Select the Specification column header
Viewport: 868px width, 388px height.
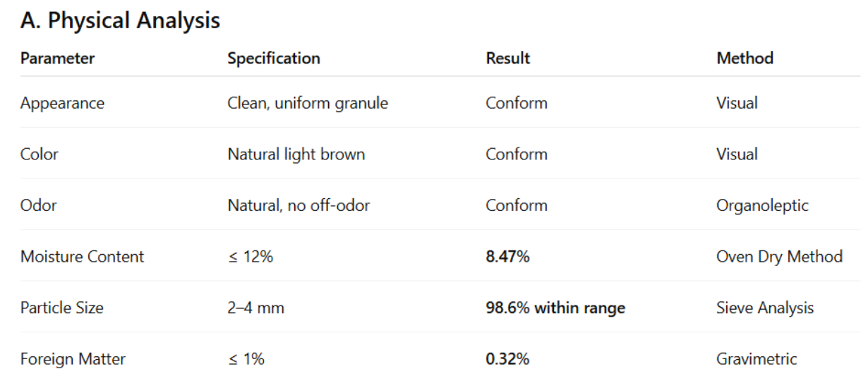pyautogui.click(x=274, y=58)
